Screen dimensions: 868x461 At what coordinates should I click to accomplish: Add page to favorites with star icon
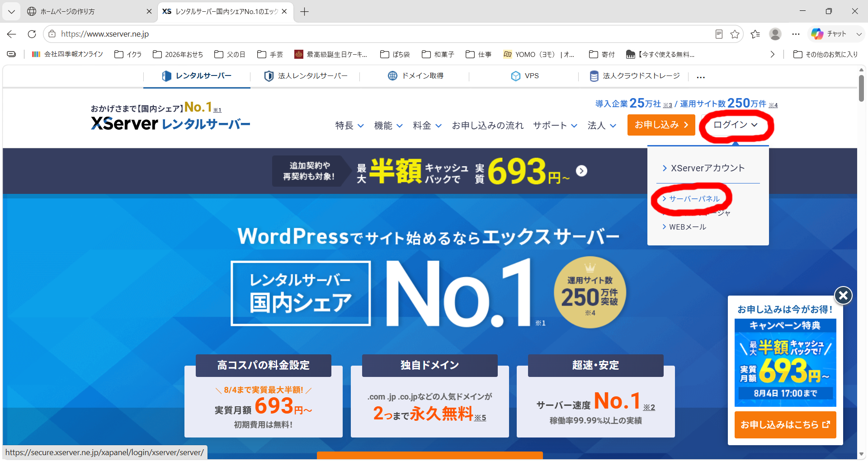[x=735, y=34]
